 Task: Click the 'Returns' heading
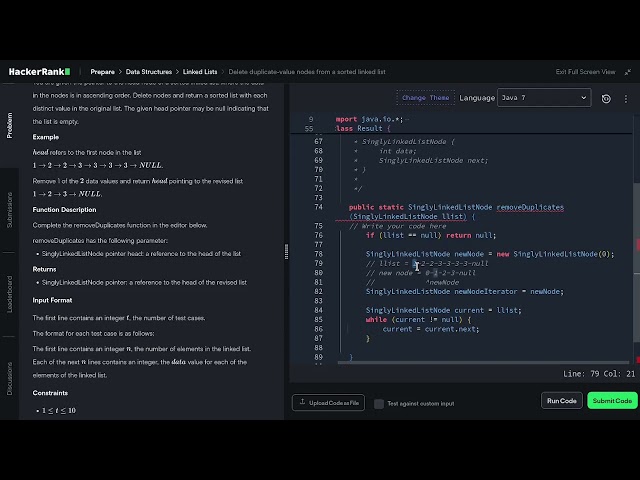(x=44, y=269)
